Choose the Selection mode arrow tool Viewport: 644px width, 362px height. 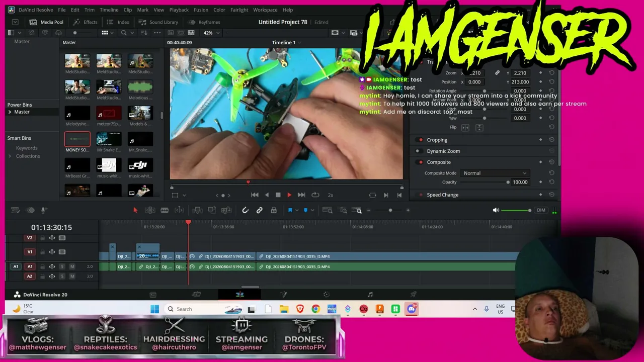point(135,210)
